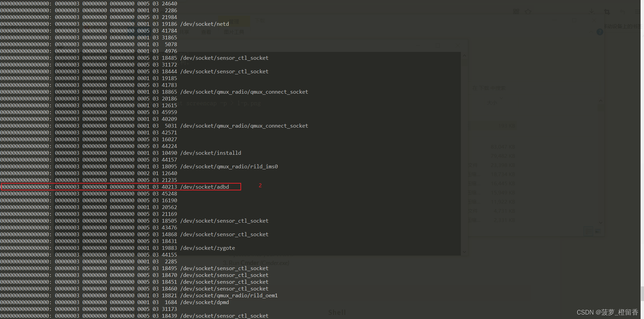Click the /dev/socket/zygote line
Viewport: 644px width, 319px height.
point(118,248)
